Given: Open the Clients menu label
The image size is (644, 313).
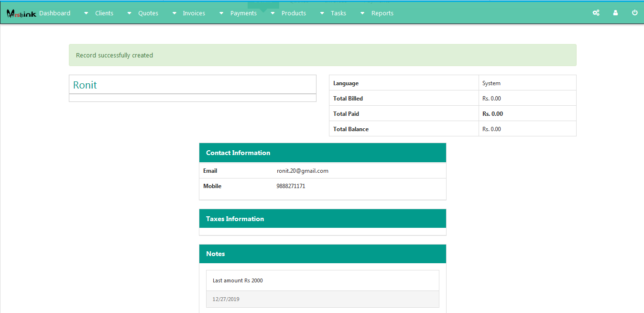Looking at the screenshot, I should (104, 13).
